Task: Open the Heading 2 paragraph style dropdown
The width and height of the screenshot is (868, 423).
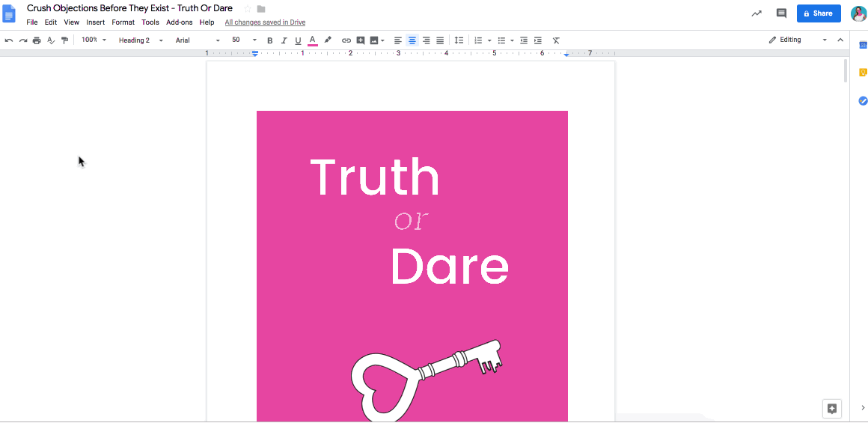Action: [x=141, y=40]
